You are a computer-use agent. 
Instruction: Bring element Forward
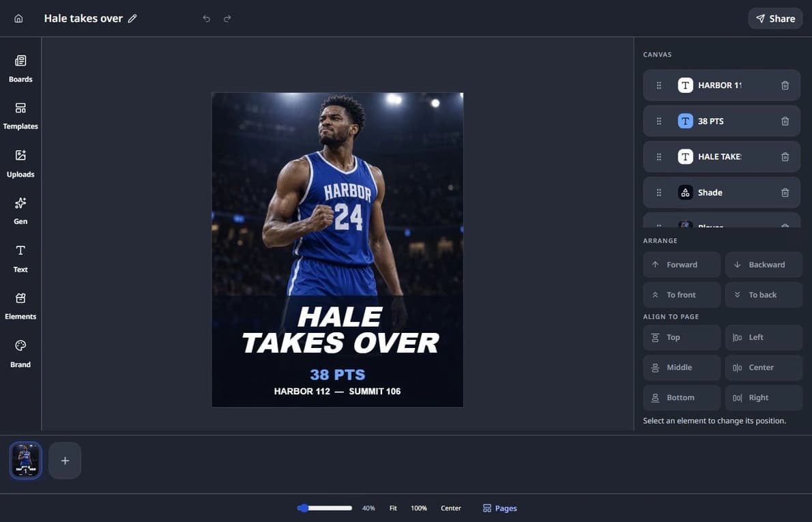point(682,265)
